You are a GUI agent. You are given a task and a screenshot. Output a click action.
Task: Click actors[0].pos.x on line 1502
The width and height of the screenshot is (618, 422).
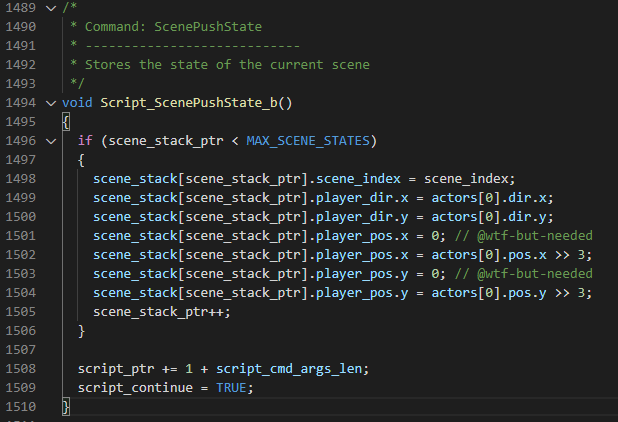click(x=489, y=255)
